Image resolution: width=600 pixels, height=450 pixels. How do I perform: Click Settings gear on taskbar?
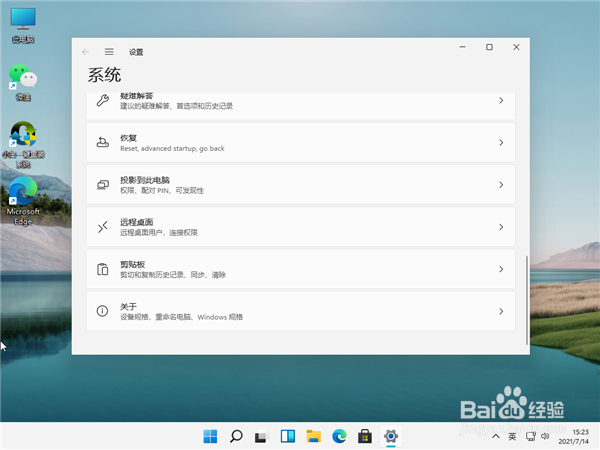[391, 436]
